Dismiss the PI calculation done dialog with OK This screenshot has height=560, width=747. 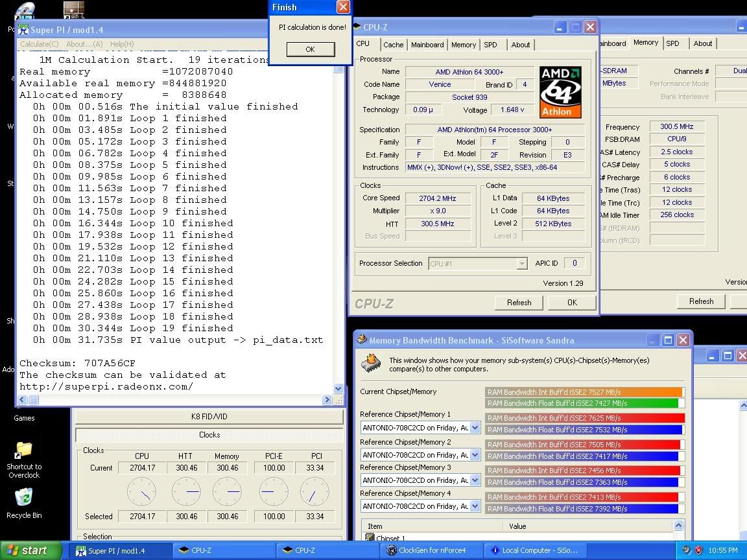310,49
